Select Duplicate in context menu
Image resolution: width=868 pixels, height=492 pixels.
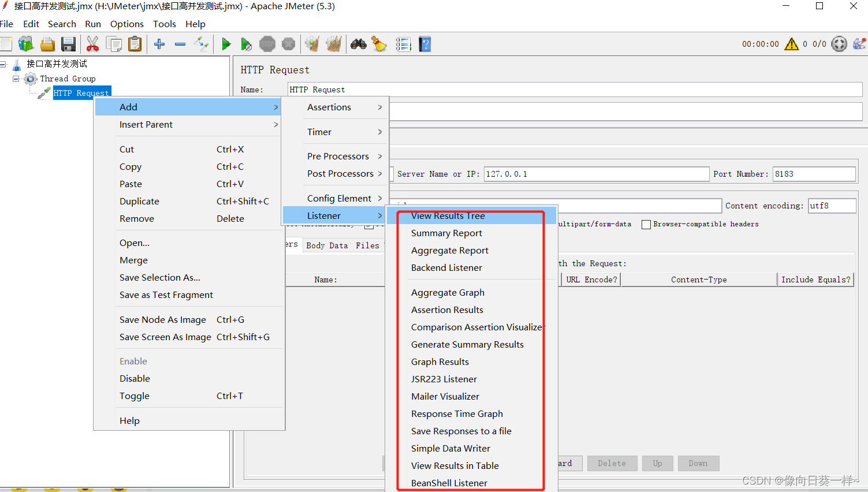point(188,202)
